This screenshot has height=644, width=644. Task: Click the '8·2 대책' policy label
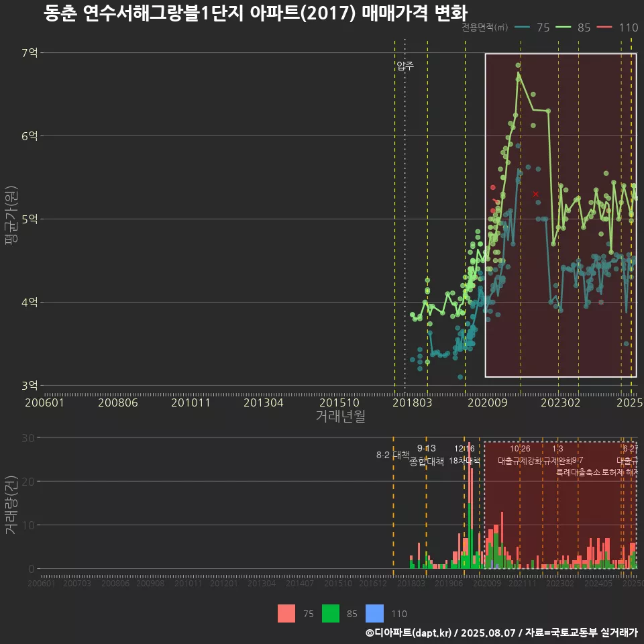(393, 455)
